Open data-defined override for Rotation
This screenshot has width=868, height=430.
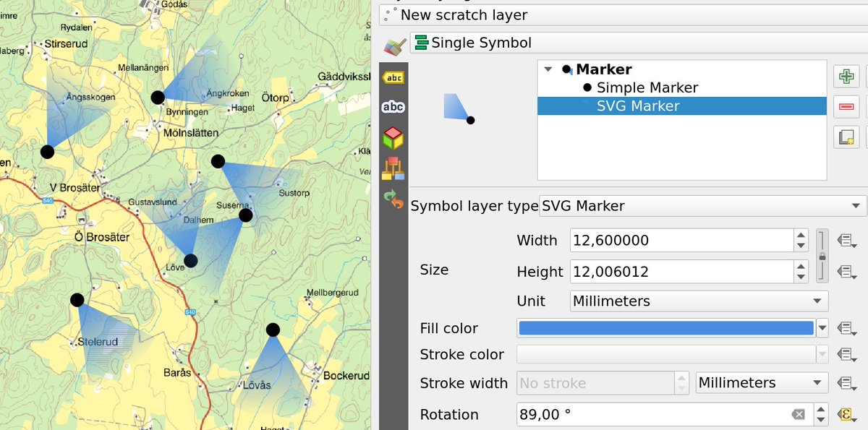pyautogui.click(x=846, y=414)
